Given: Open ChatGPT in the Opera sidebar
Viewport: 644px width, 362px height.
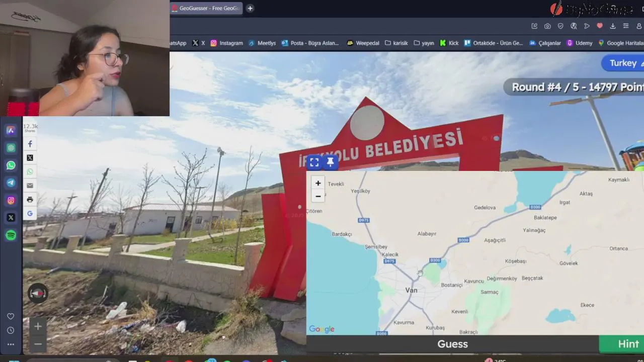Looking at the screenshot, I should [11, 148].
